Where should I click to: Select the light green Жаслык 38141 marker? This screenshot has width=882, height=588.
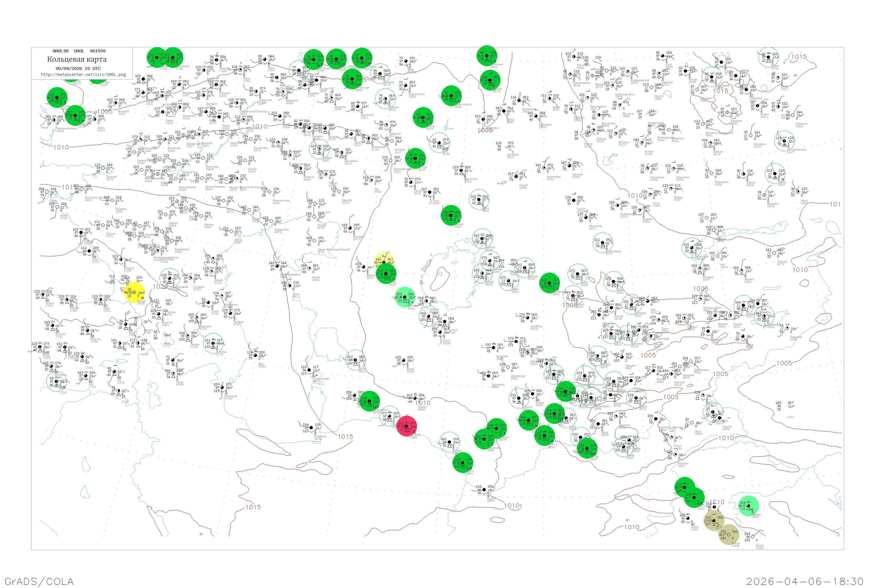[x=405, y=297]
